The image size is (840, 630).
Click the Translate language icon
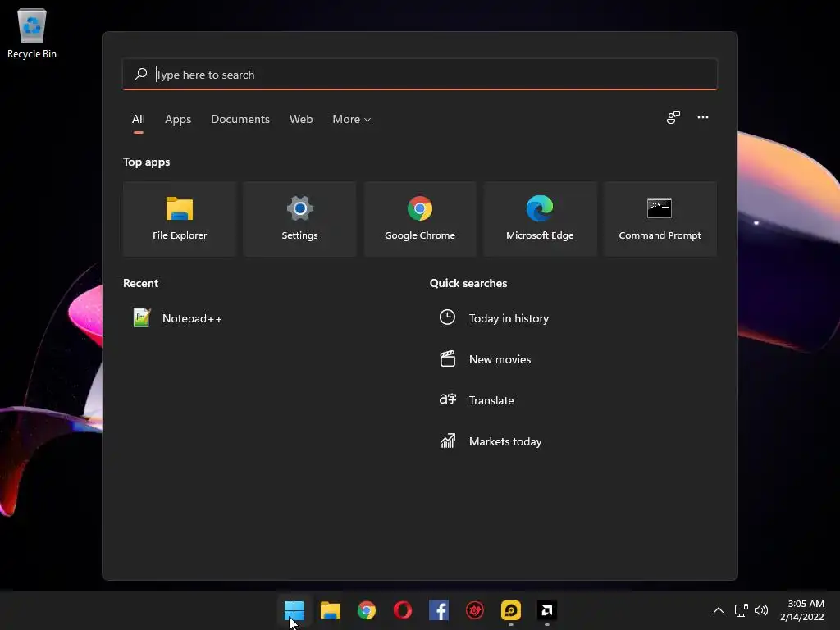point(447,399)
